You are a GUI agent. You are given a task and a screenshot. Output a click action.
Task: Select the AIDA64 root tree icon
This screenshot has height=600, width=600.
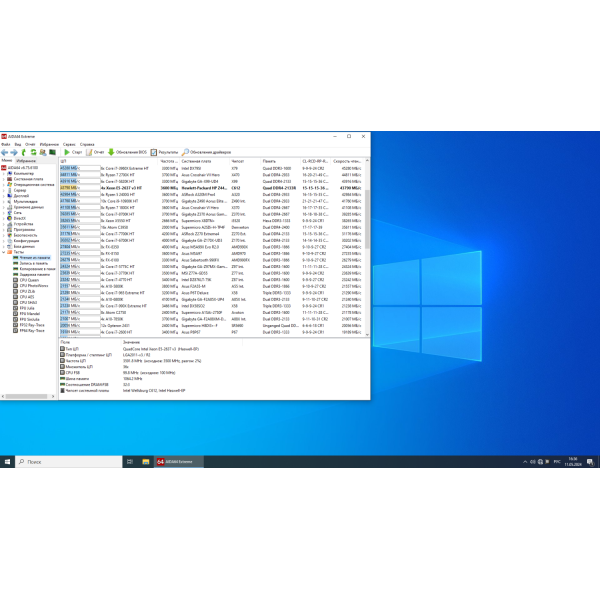point(4,168)
